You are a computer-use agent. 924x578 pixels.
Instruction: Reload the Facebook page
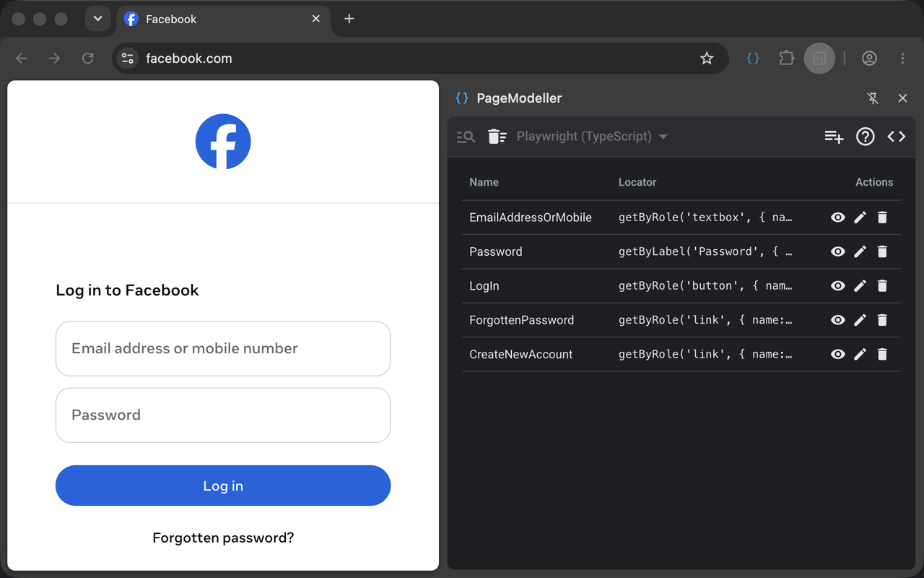(x=87, y=59)
